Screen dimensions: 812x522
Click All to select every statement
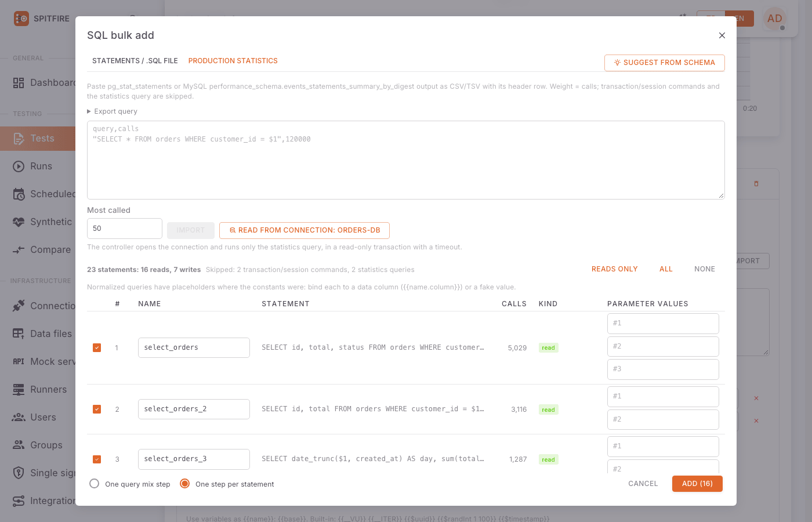[666, 269]
